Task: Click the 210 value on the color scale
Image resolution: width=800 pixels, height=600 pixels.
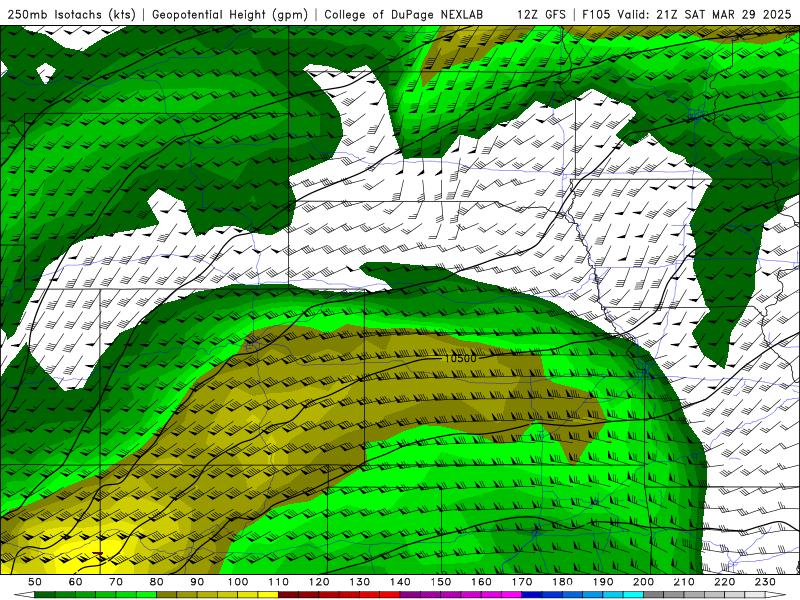Action: click(684, 582)
